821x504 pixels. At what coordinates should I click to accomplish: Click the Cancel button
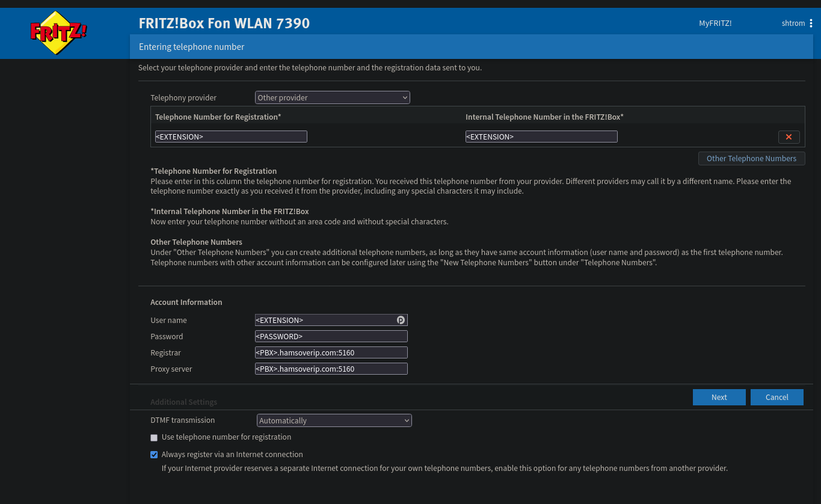(x=777, y=397)
